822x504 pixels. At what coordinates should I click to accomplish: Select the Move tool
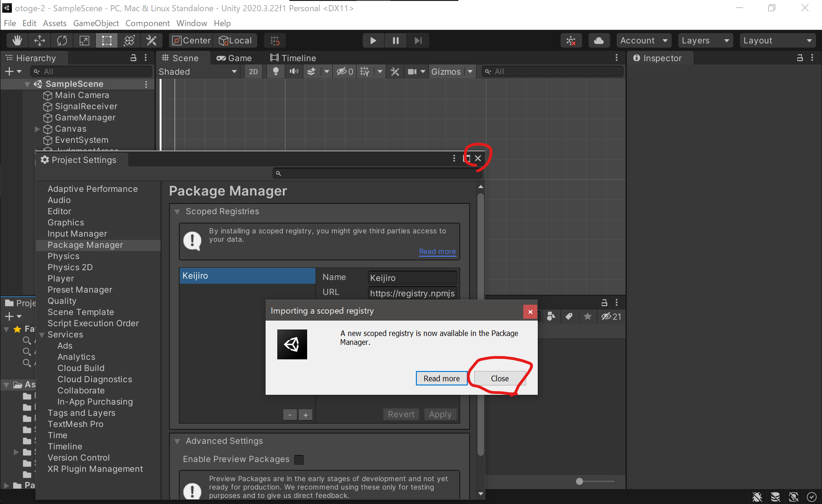pyautogui.click(x=40, y=41)
